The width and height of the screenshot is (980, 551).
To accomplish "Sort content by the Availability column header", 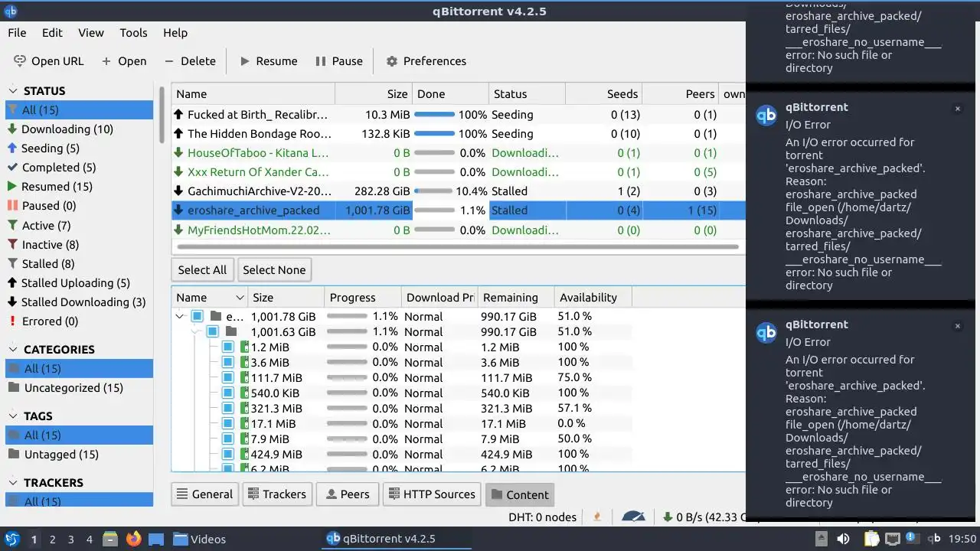I will (592, 298).
